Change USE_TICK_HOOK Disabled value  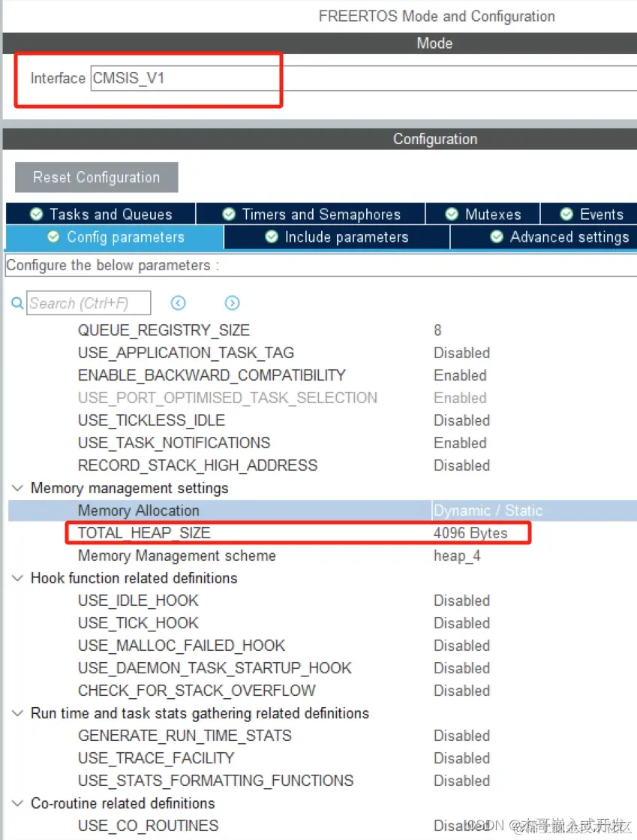click(461, 623)
